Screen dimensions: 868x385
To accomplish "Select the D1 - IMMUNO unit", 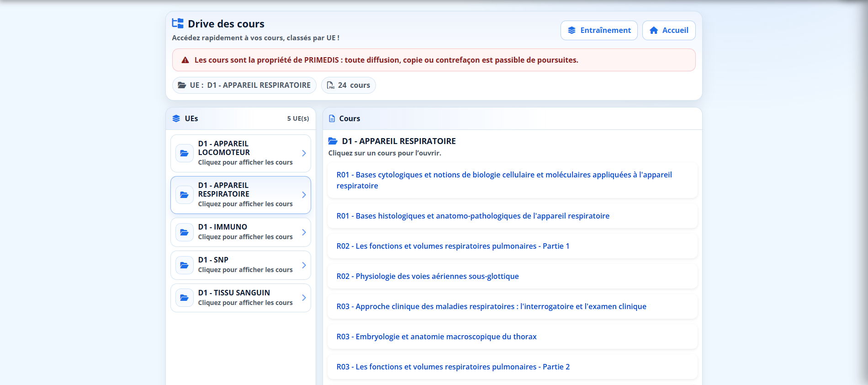I will tap(241, 232).
